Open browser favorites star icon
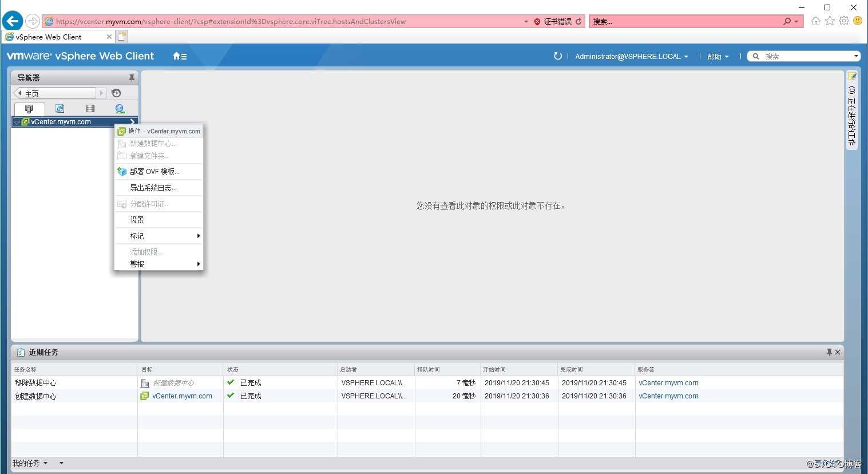 click(830, 21)
